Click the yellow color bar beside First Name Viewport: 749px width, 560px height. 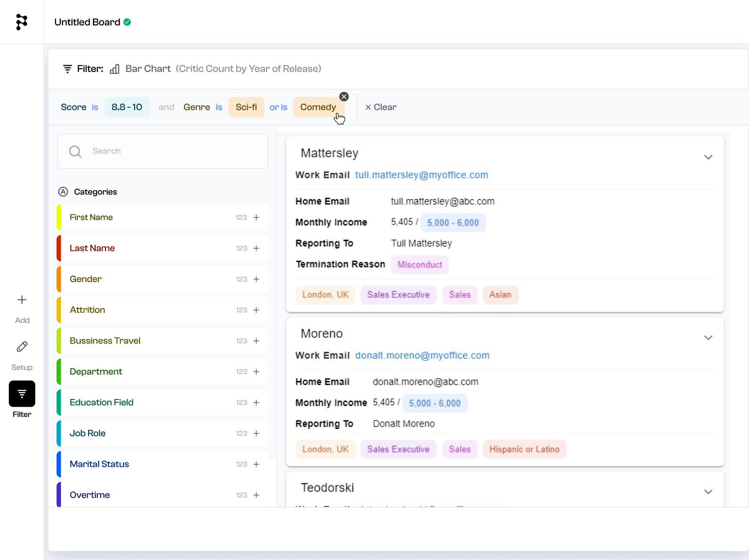pos(58,217)
